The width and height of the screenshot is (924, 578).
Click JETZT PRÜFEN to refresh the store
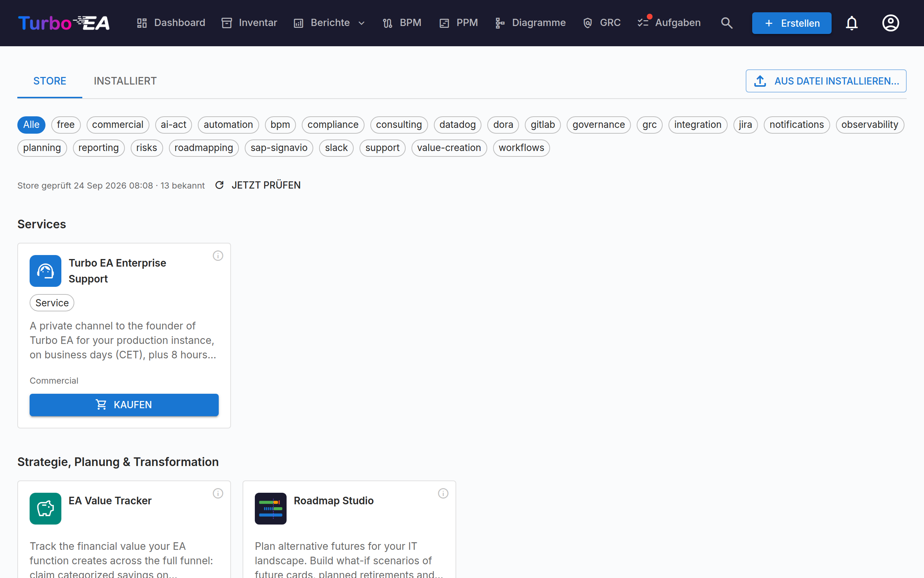[x=258, y=185]
